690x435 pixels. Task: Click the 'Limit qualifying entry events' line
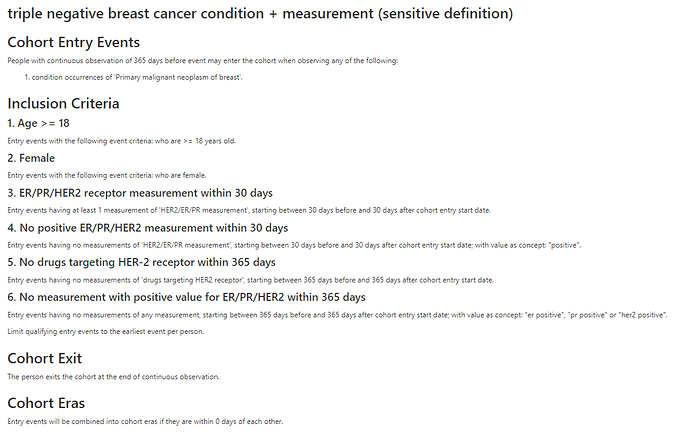106,332
